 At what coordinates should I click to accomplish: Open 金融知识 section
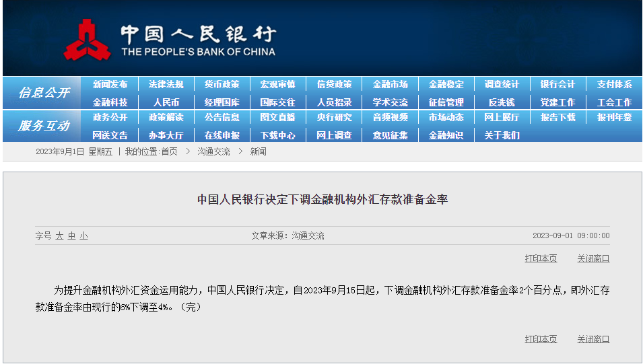446,136
